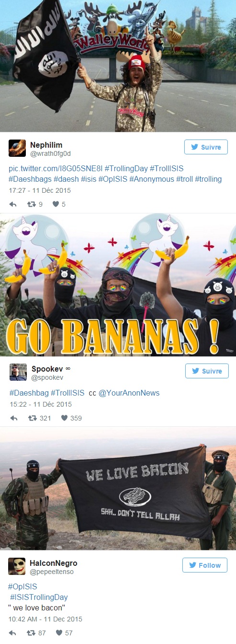Click Suivre button for Spookev
The image size is (236, 644).
(x=207, y=371)
